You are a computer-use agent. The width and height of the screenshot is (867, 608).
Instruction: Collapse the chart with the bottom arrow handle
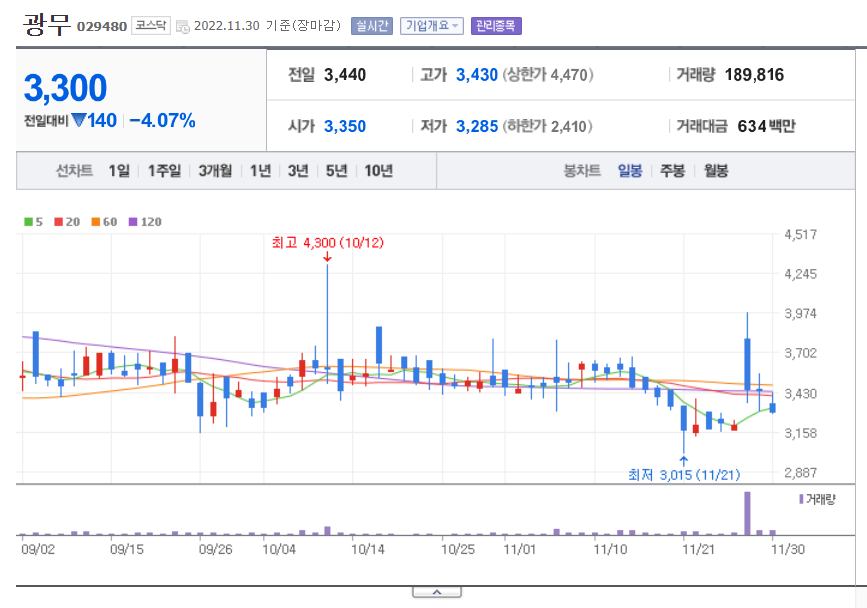(x=437, y=592)
